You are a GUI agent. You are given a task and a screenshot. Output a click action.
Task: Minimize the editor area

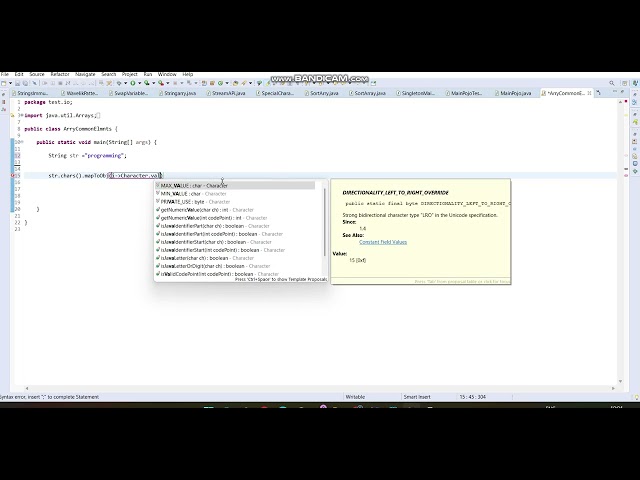615,91
